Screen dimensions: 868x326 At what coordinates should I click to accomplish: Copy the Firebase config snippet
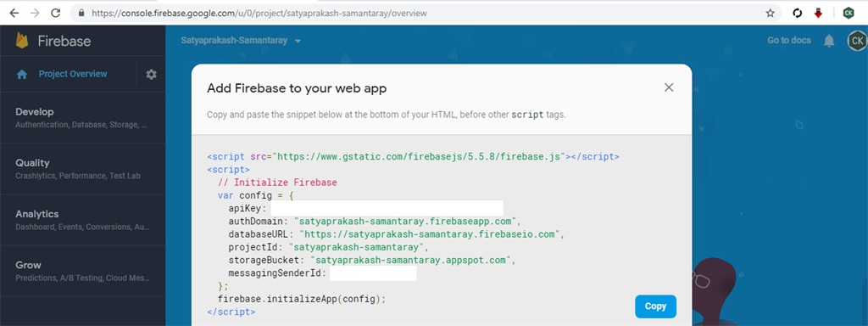coord(655,306)
